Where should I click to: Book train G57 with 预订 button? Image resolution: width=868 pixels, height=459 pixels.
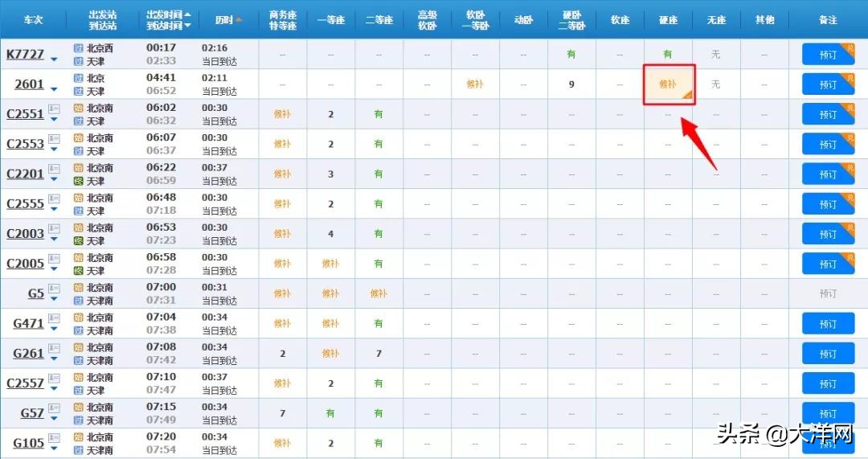828,413
